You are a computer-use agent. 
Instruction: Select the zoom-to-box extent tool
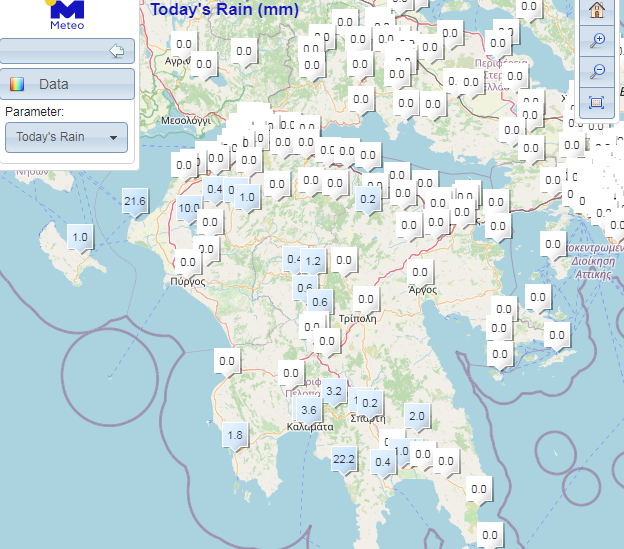(597, 101)
